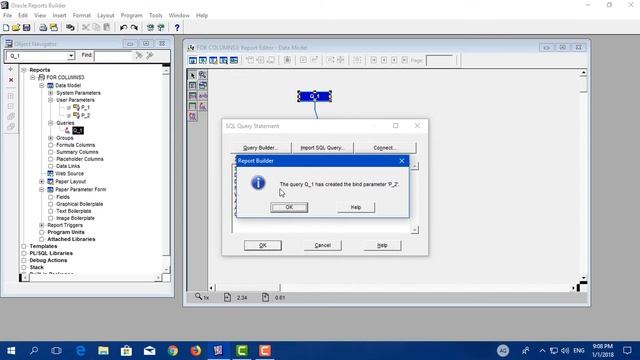Open Chrome from the Windows taskbar
The height and width of the screenshot is (360, 640).
tap(173, 350)
